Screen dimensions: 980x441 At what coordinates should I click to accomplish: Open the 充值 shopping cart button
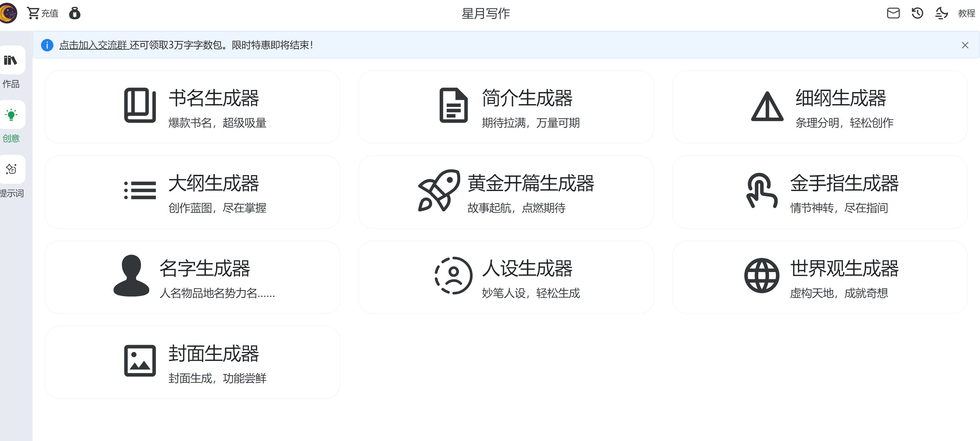(42, 13)
